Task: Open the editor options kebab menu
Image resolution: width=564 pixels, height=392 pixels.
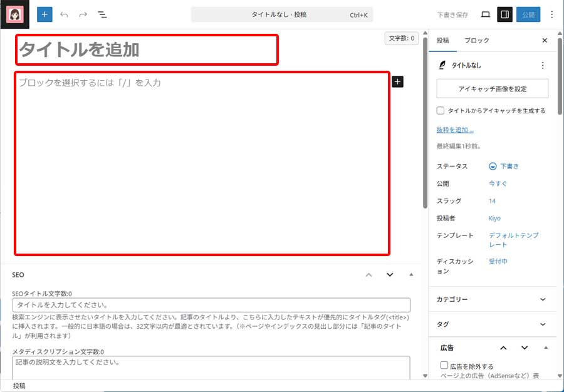Action: (551, 14)
